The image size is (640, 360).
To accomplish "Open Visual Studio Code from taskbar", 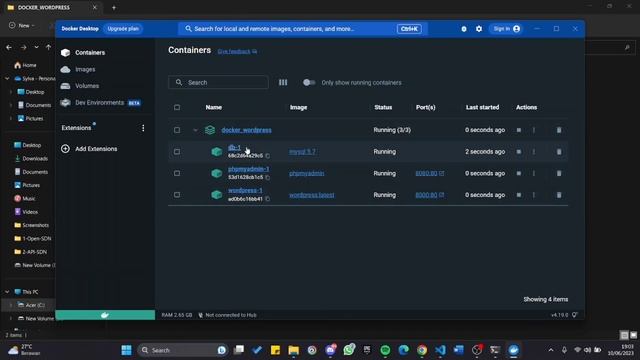I will [x=440, y=350].
